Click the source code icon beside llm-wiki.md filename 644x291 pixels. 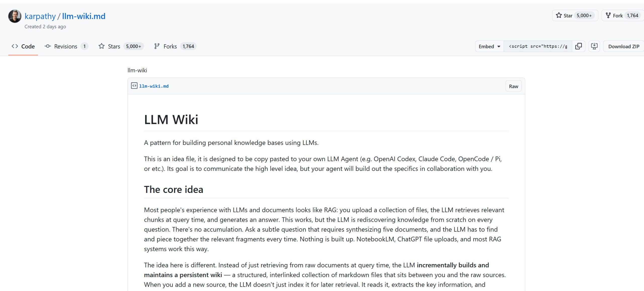click(x=134, y=86)
